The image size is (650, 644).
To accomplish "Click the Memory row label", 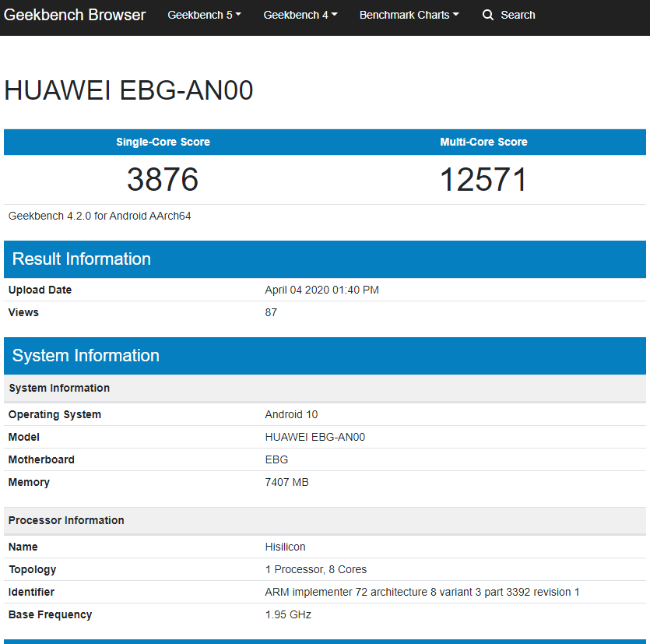I will [x=29, y=482].
